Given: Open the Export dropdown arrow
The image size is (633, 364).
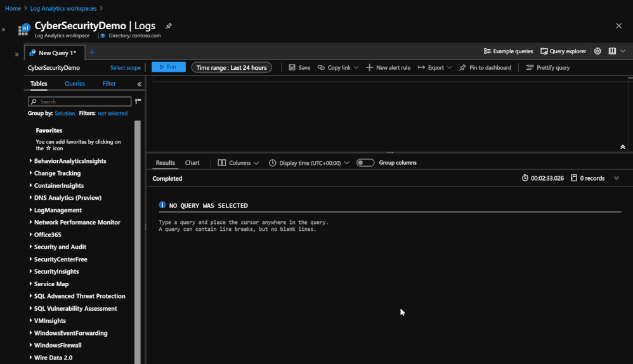Looking at the screenshot, I should coord(449,67).
